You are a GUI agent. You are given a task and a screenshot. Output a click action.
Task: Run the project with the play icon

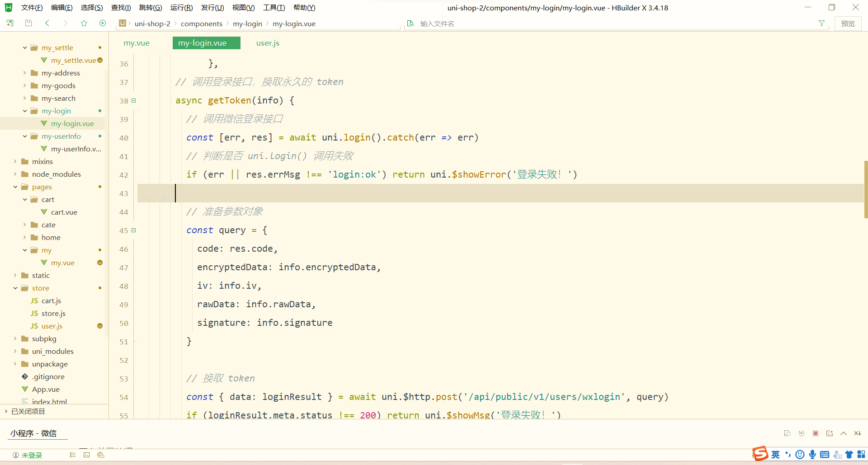coord(103,23)
